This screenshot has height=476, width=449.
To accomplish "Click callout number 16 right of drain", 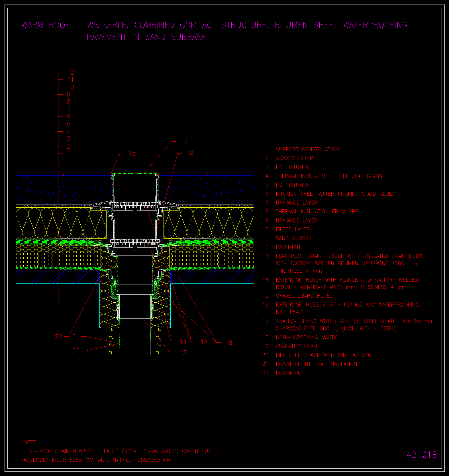I will (x=190, y=154).
